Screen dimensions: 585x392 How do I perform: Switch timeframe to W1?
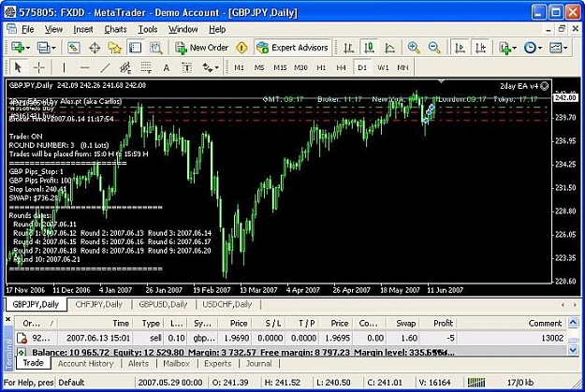click(383, 67)
